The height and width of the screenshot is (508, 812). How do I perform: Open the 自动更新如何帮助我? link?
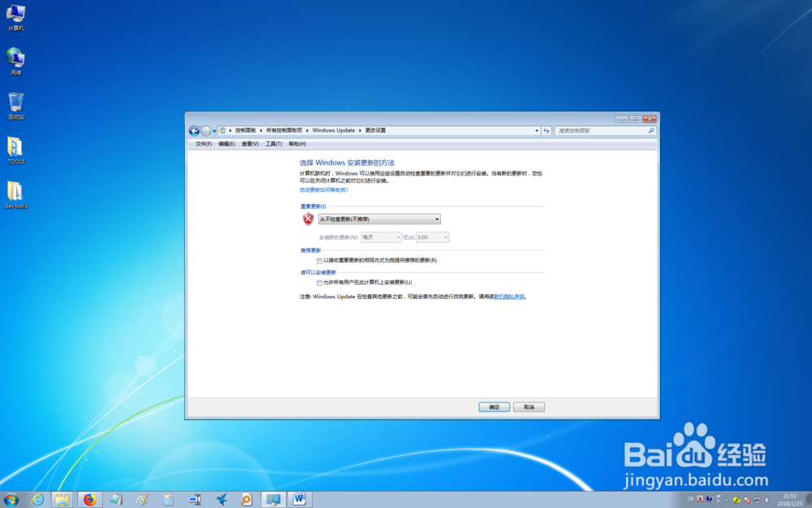tap(324, 190)
